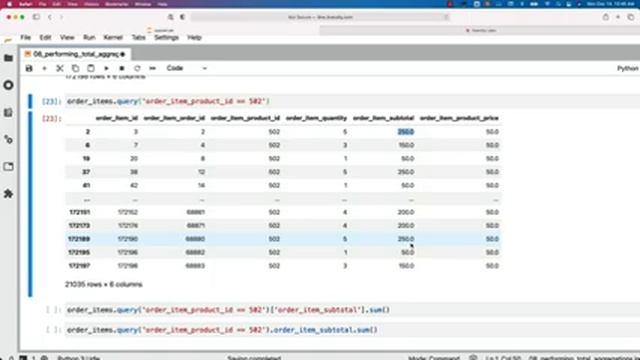The image size is (640, 360).
Task: Click the order_item_quantity column header
Action: (x=316, y=118)
